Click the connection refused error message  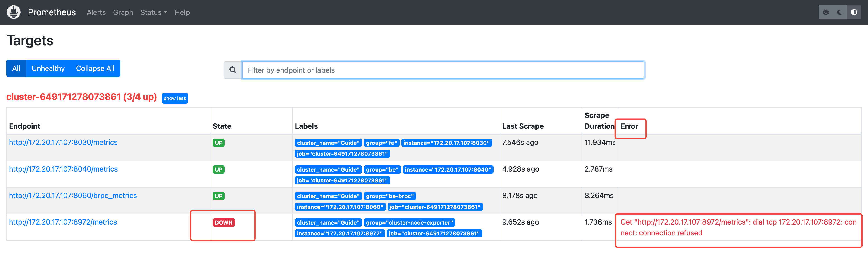click(738, 227)
